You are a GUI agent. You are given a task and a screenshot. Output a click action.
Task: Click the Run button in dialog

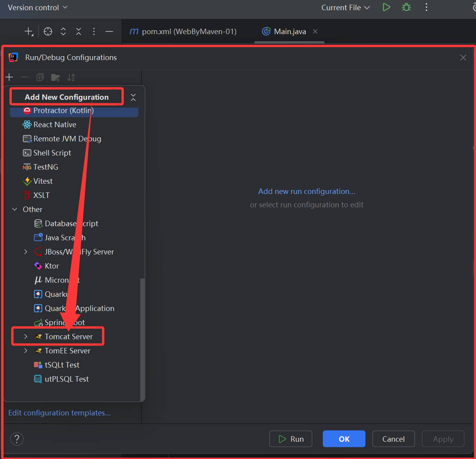pyautogui.click(x=291, y=439)
